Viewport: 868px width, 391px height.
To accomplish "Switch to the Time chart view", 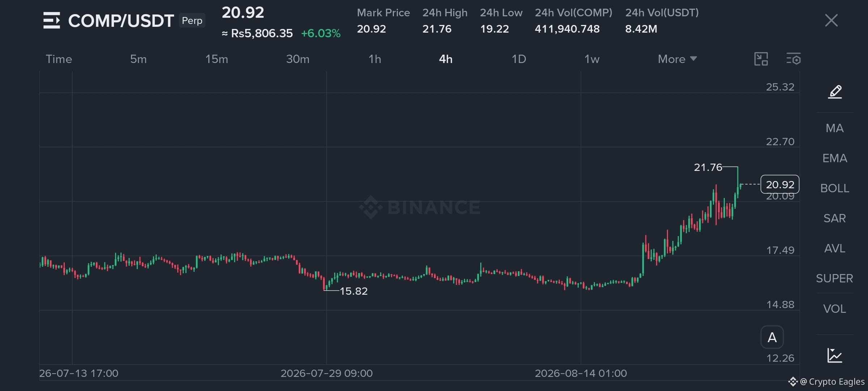I will coord(59,59).
